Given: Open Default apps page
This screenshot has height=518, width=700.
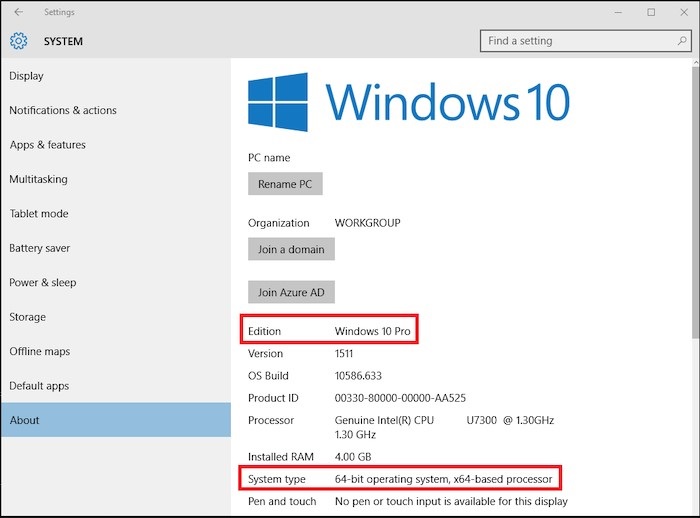Looking at the screenshot, I should 39,386.
